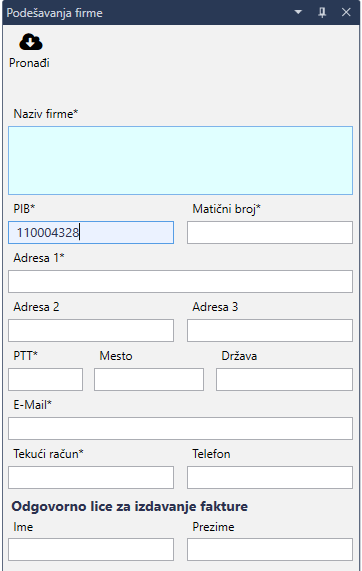The width and height of the screenshot is (362, 571).
Task: Select the Telefon input field
Action: [x=270, y=477]
